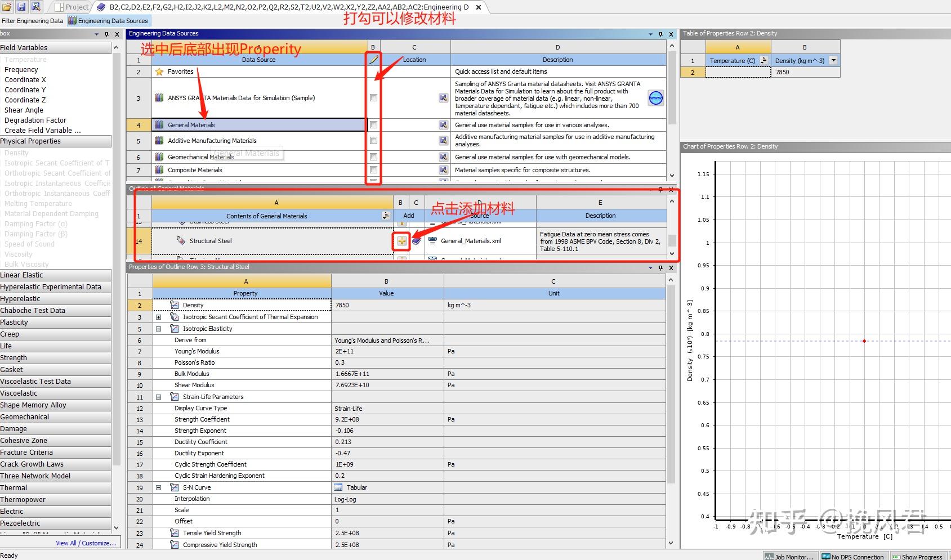Collapse the Isotropic Elasticity group
Image resolution: width=951 pixels, height=560 pixels.
tap(159, 329)
